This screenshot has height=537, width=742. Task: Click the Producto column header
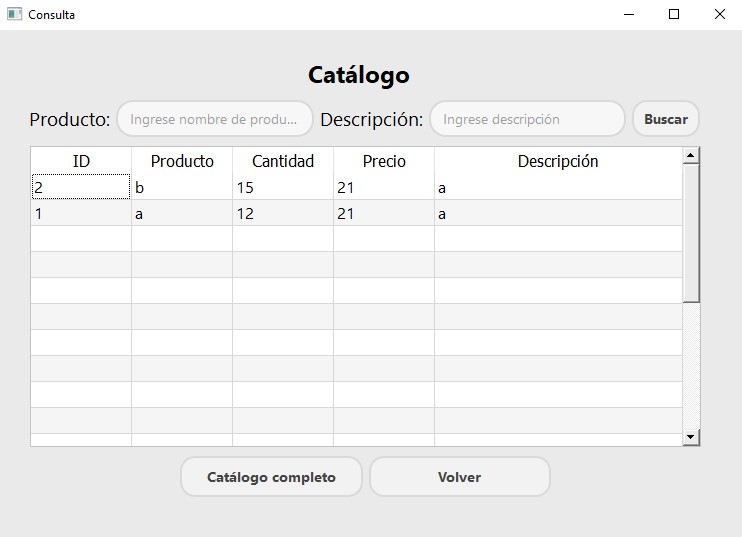tap(182, 161)
